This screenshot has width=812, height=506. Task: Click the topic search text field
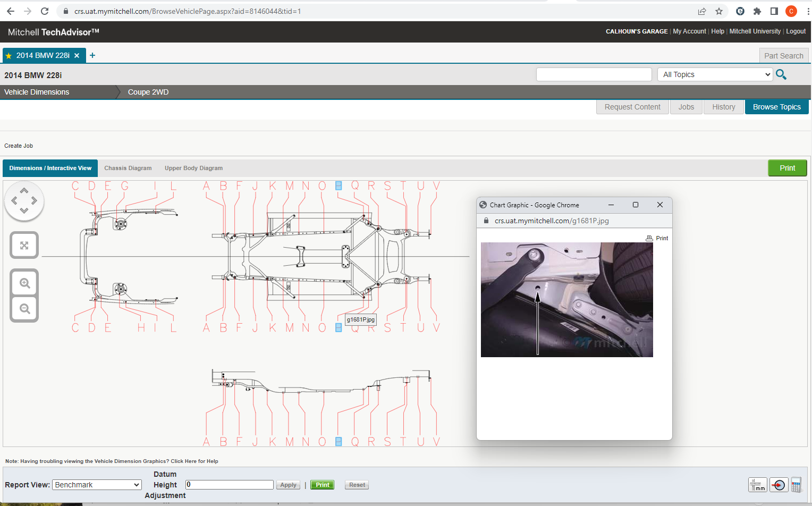click(594, 74)
